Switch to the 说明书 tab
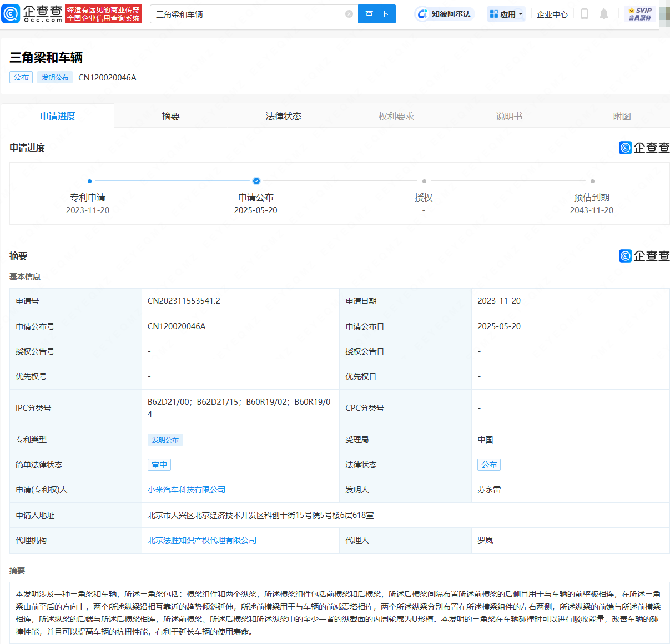 click(x=509, y=116)
